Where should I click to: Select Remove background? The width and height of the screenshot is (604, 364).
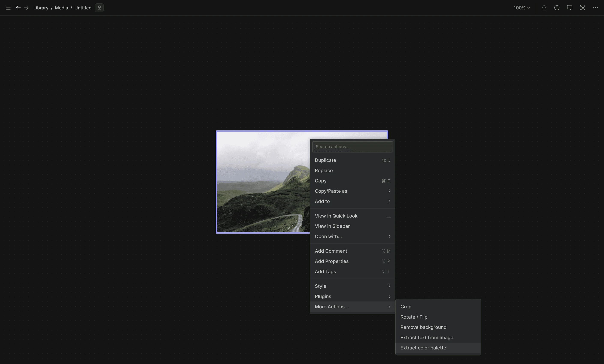point(438,327)
